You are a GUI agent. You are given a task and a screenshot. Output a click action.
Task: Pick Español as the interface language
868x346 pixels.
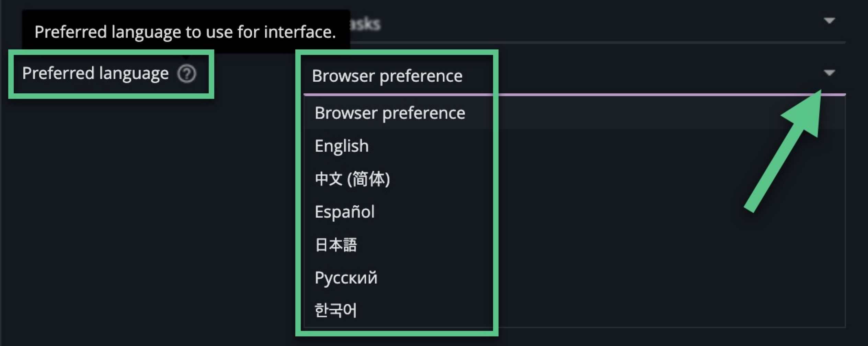344,212
